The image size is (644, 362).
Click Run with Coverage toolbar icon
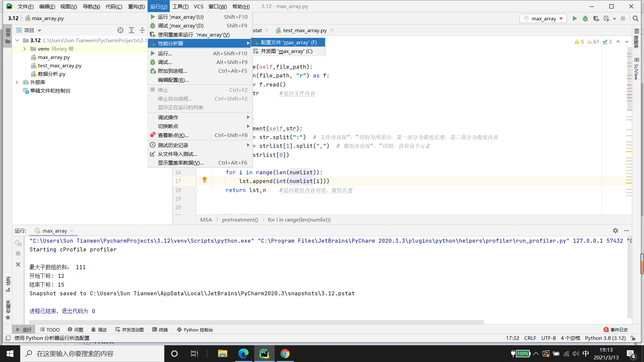point(596,19)
